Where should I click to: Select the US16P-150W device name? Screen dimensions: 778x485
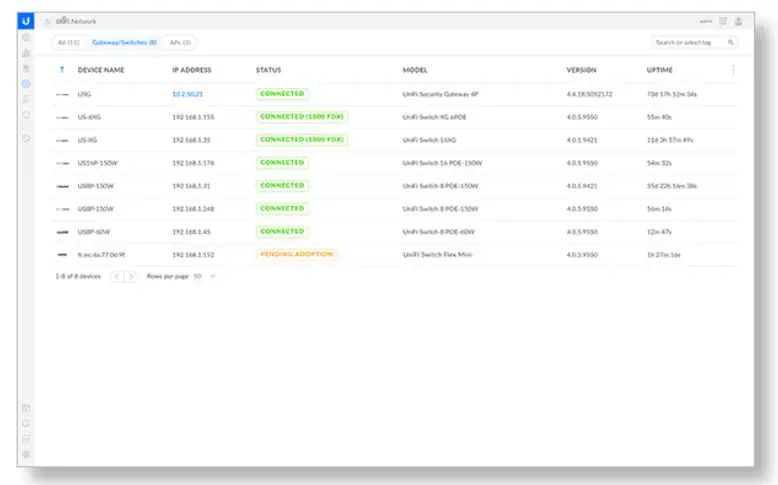pyautogui.click(x=98, y=163)
